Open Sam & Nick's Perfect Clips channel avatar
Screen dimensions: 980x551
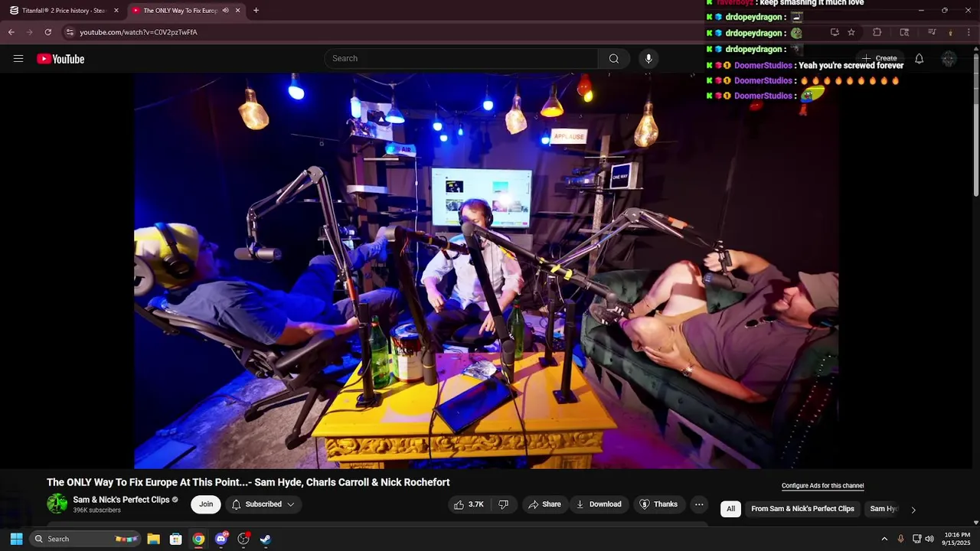(57, 504)
